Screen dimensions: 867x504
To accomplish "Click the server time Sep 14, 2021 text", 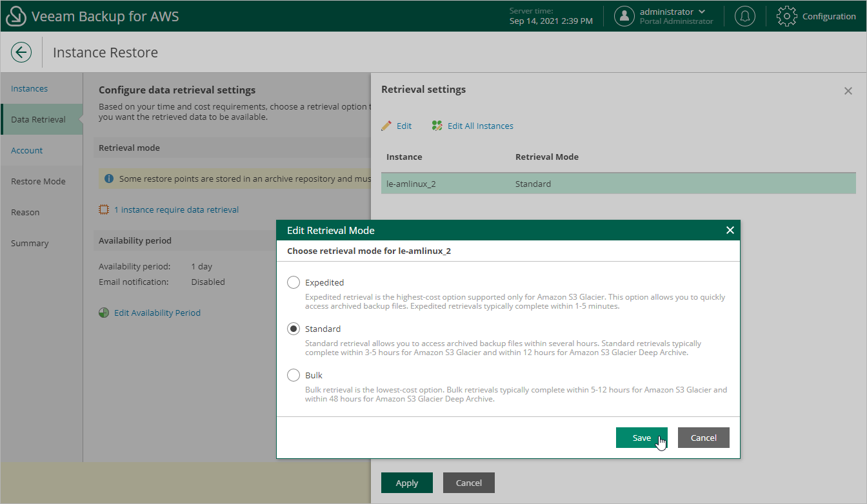I will (x=551, y=21).
